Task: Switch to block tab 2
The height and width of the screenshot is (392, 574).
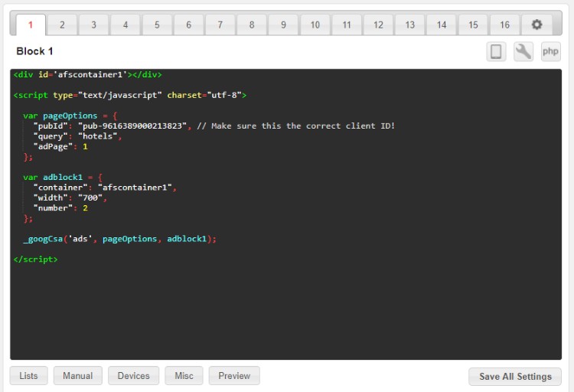Action: [62, 25]
